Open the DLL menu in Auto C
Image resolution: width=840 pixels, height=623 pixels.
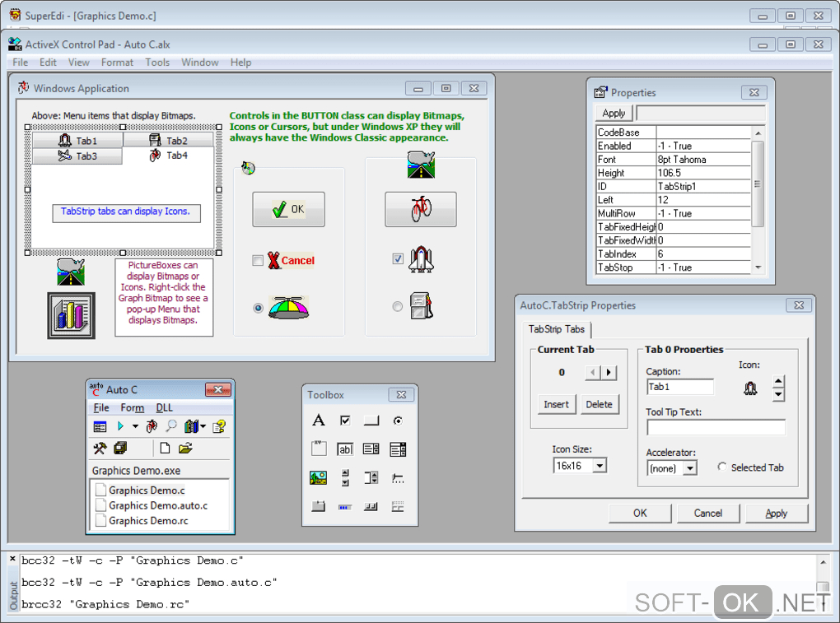click(165, 408)
